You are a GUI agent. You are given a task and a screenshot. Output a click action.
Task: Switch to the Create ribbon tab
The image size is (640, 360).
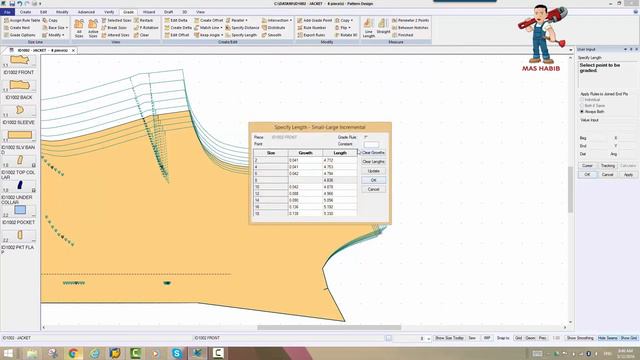25,12
